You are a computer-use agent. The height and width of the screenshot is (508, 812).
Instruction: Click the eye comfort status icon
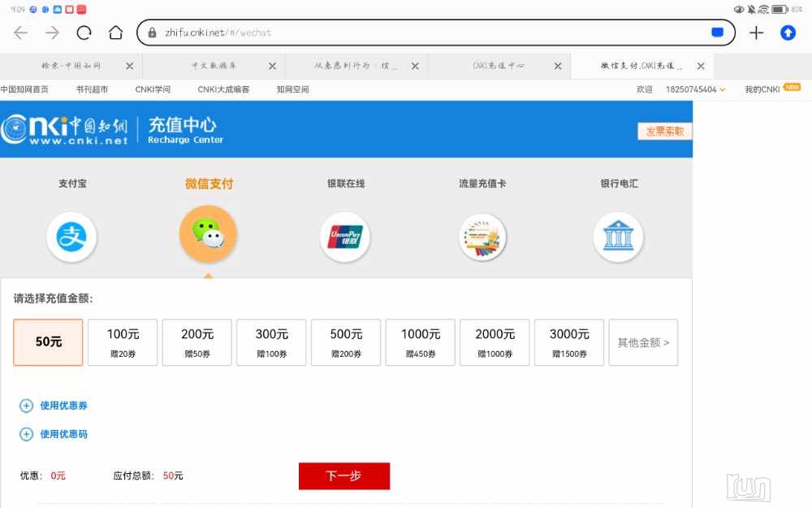[x=739, y=9]
